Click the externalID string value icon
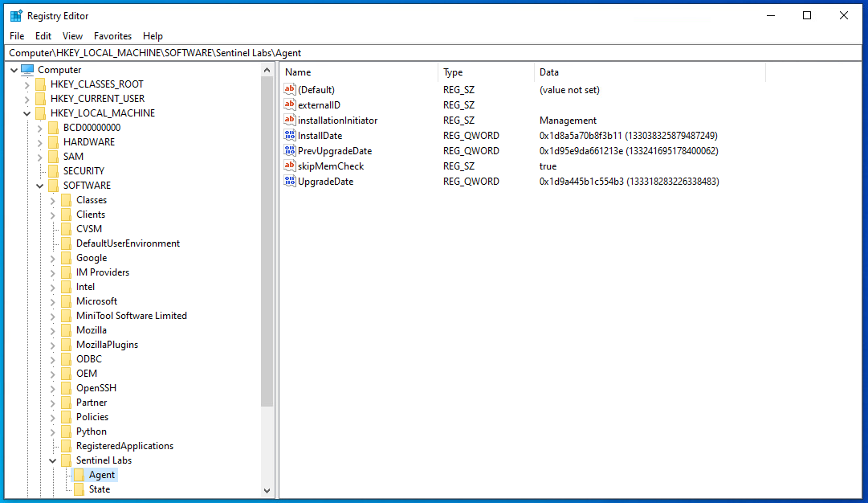 [x=290, y=104]
